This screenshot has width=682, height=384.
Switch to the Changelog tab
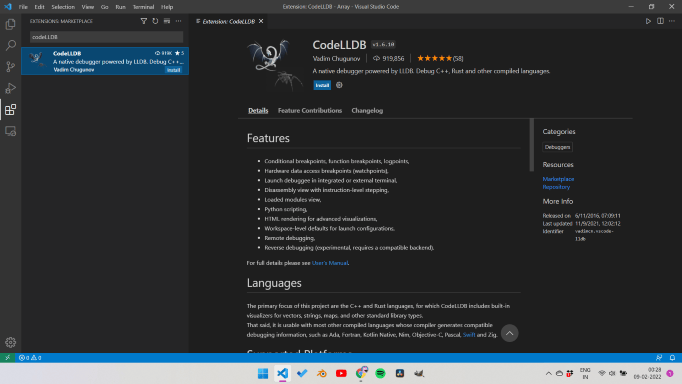pyautogui.click(x=367, y=110)
